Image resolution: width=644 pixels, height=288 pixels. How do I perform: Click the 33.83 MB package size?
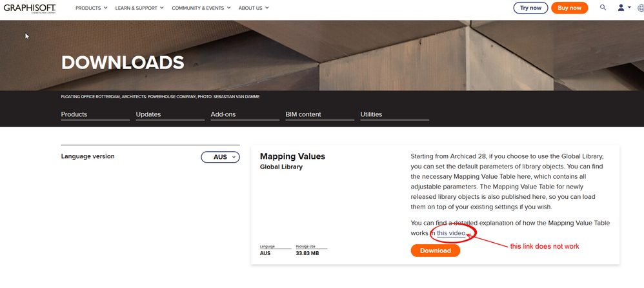point(307,254)
